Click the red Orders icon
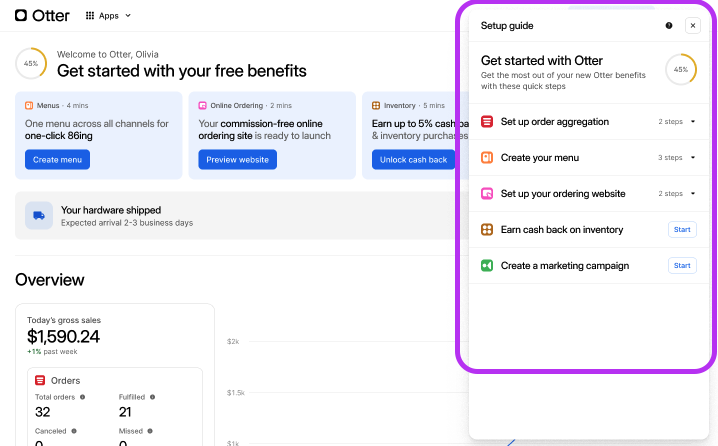 [40, 380]
